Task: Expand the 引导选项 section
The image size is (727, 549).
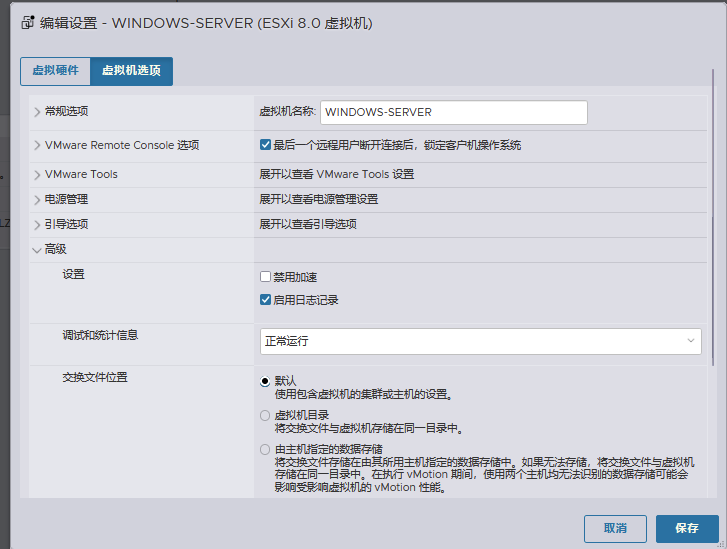Action: click(x=38, y=224)
